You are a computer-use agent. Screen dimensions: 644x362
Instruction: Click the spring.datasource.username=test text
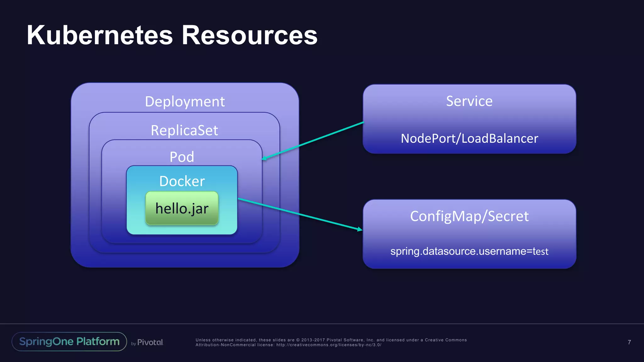tap(469, 251)
